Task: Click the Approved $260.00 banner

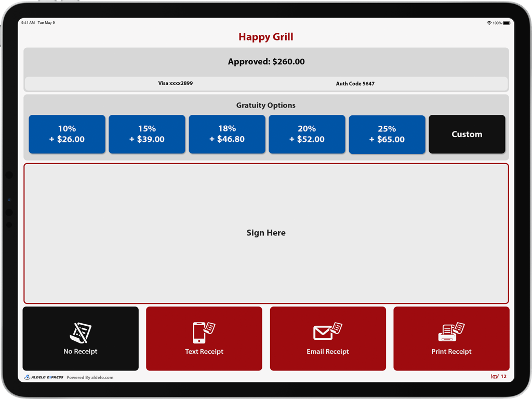Action: click(x=266, y=61)
